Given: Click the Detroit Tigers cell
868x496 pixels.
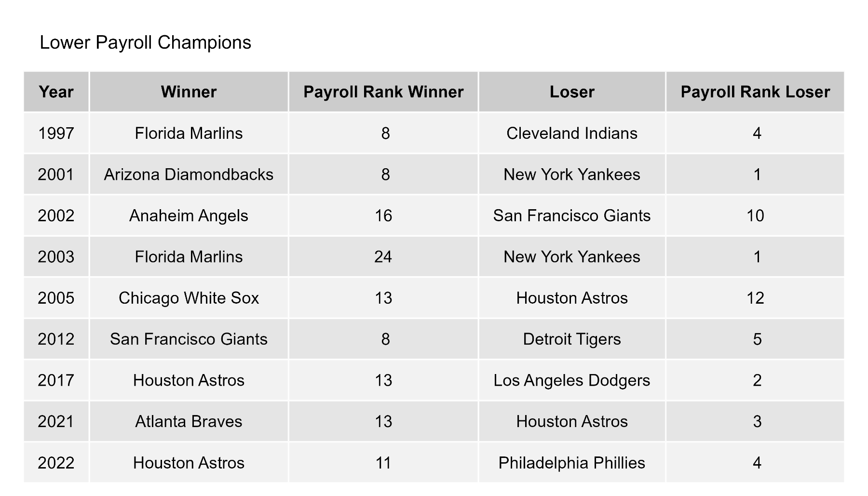Looking at the screenshot, I should click(572, 339).
